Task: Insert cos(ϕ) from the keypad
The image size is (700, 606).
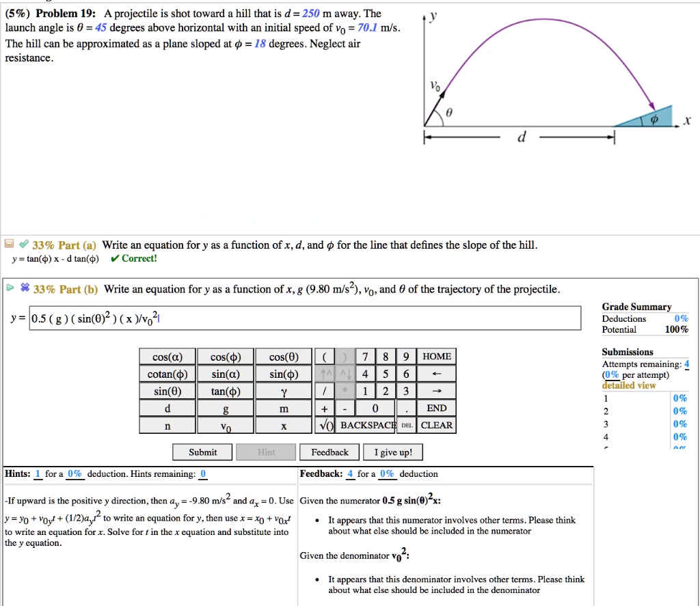Action: 226,357
